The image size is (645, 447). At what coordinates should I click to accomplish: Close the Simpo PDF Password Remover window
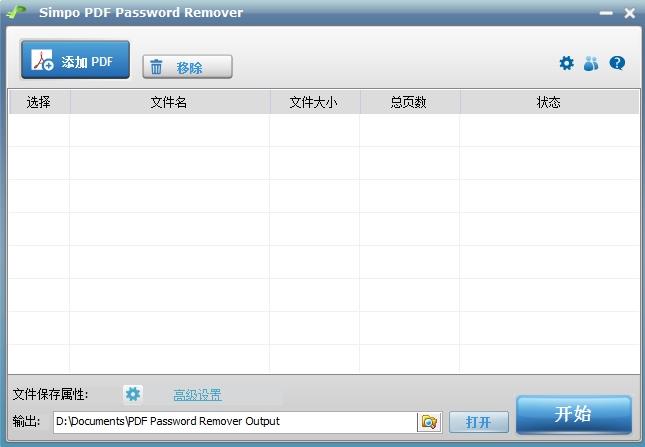coord(629,13)
